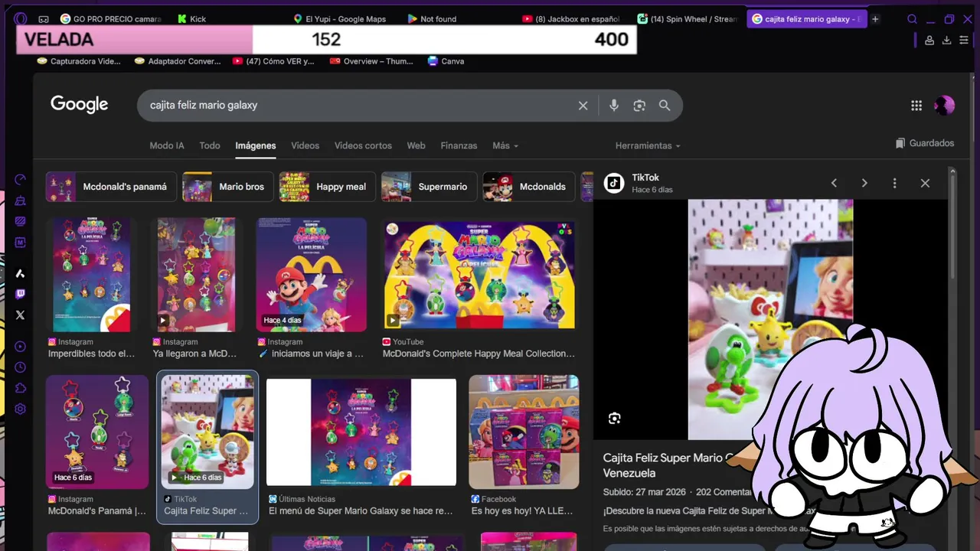Screen dimensions: 980x551
Task: Open Guardados saved items
Action: [x=925, y=143]
